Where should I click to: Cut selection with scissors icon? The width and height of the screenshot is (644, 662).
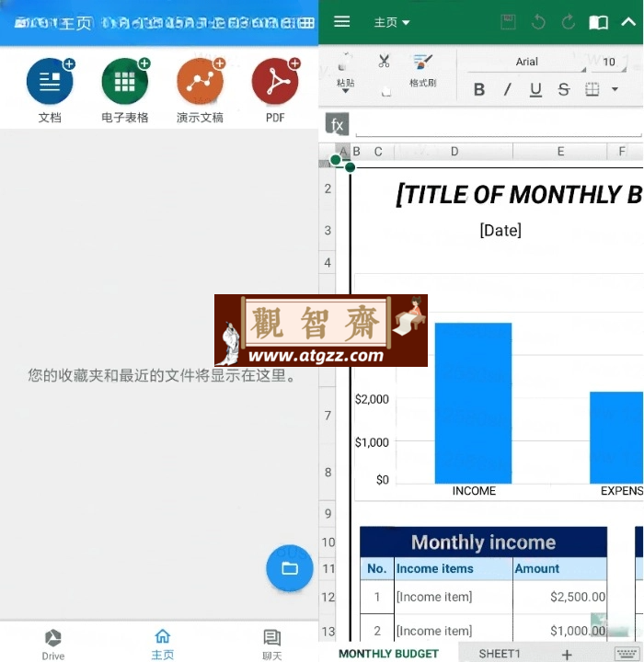384,62
